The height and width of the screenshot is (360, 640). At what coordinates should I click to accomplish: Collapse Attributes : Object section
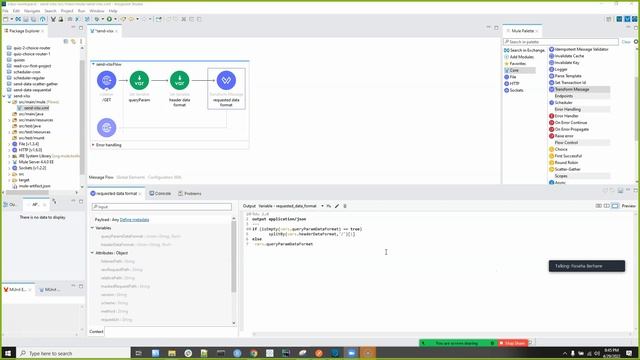[x=92, y=253]
